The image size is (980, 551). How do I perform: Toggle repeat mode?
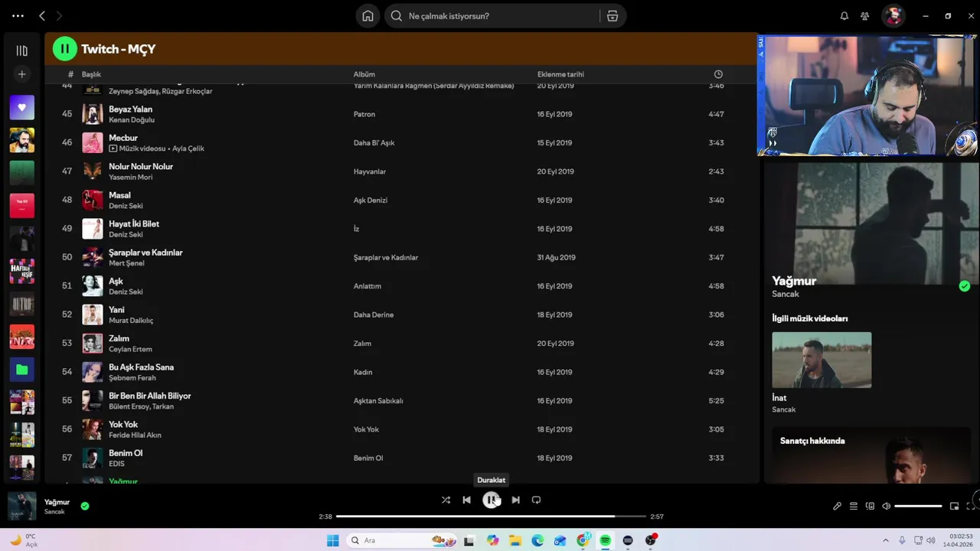[x=536, y=500]
